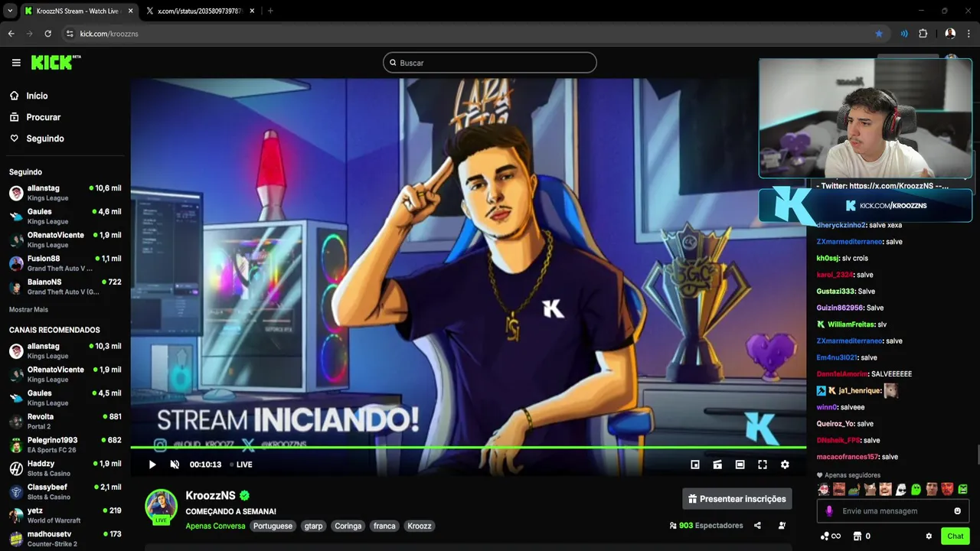The image size is (980, 551).
Task: Open yetz recommended channel
Action: (65, 516)
